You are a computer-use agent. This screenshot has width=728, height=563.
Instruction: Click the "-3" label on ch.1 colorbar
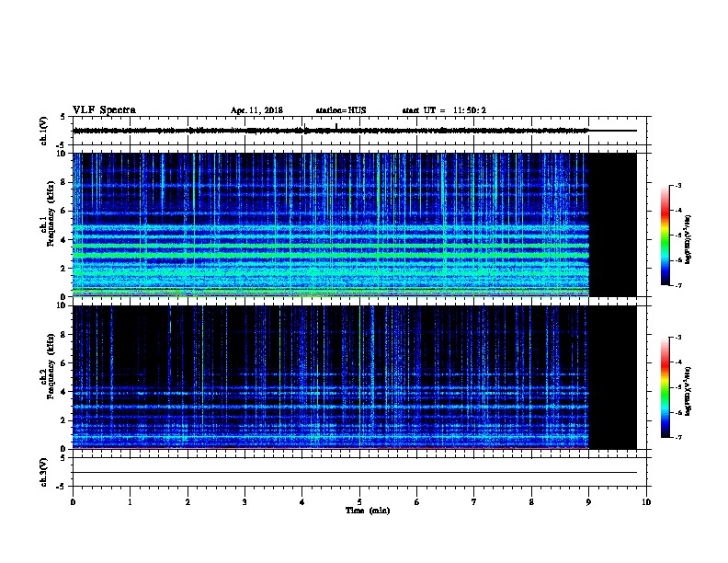[677, 186]
